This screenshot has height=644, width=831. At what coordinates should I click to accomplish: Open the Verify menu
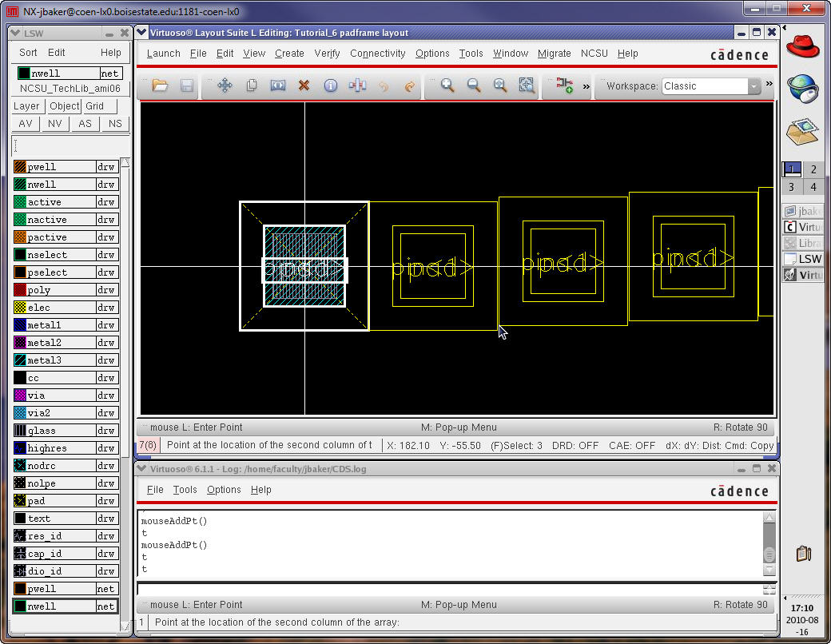327,54
